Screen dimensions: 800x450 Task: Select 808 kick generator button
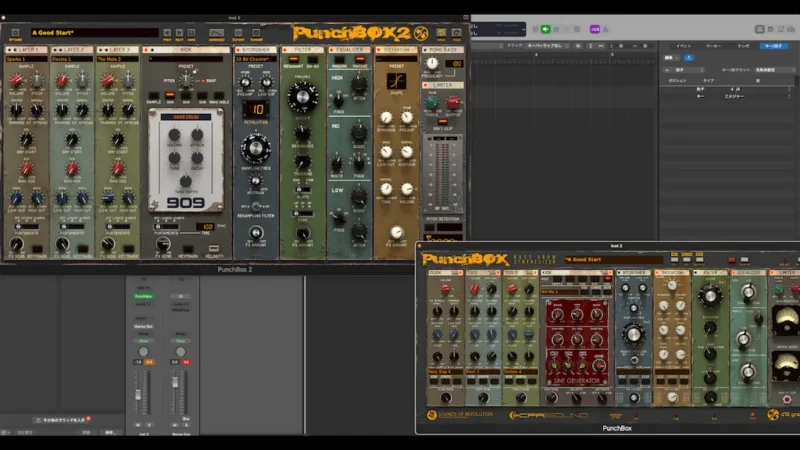click(x=186, y=96)
